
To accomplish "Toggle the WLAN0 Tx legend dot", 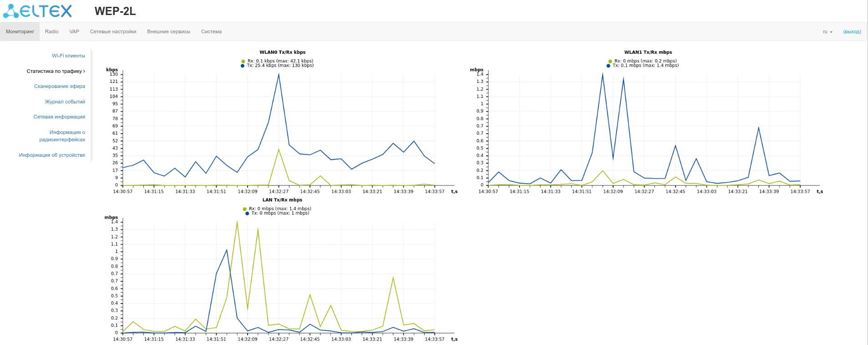I will pyautogui.click(x=243, y=66).
